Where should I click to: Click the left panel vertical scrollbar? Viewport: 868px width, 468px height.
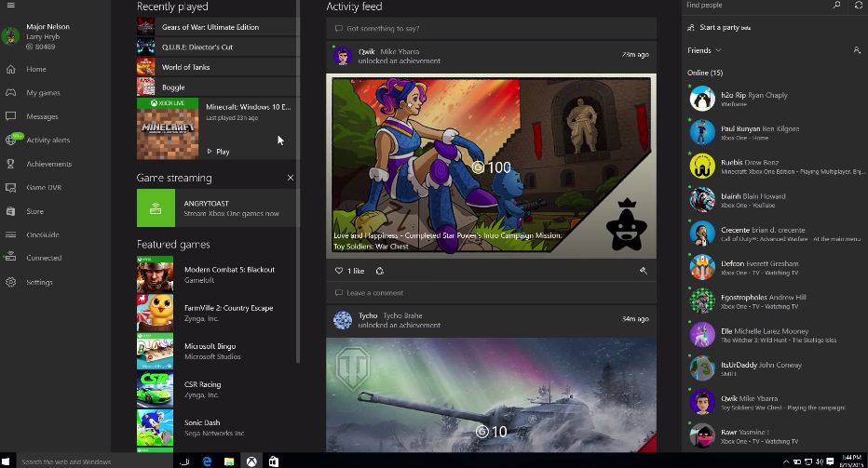[x=298, y=181]
